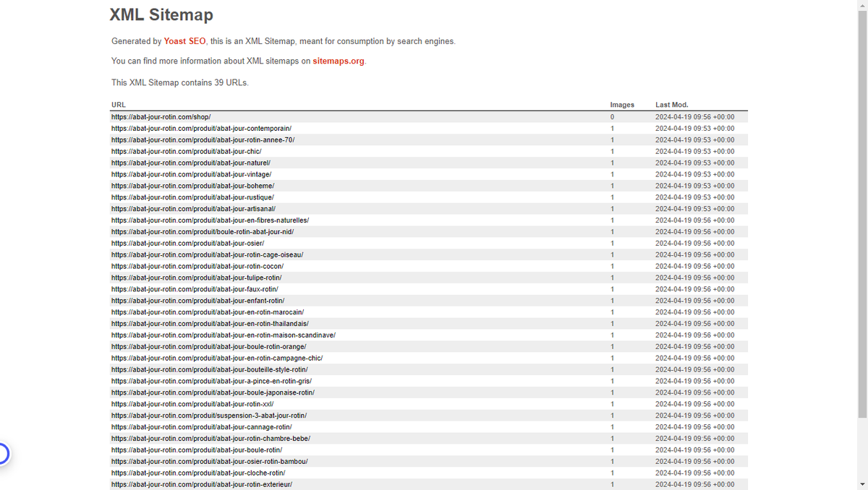
Task: Open the abat-jour-rotin-cage-oiseau URL
Action: 207,254
